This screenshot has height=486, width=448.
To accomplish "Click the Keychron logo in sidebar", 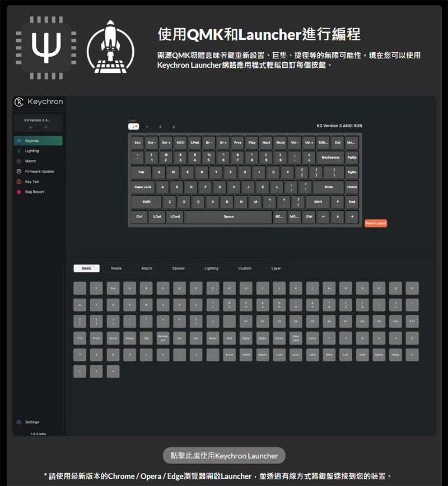I will [x=19, y=101].
